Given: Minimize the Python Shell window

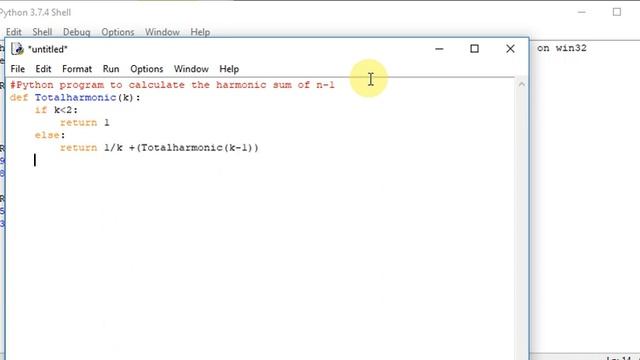Looking at the screenshot, I should point(582,12).
